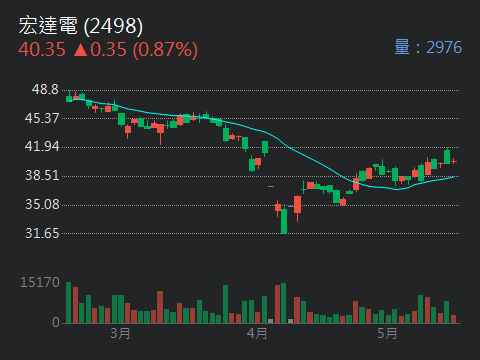Click the 4月 date axis label

(x=257, y=333)
